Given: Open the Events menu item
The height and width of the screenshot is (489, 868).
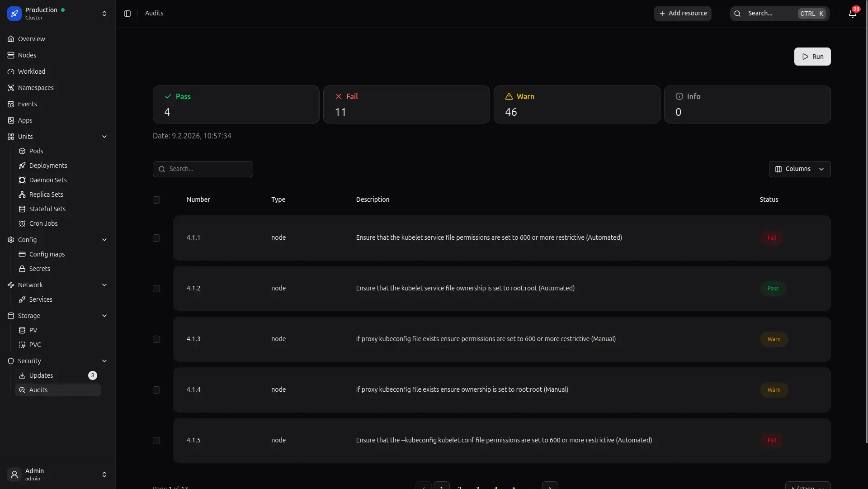Looking at the screenshot, I should click(x=28, y=104).
